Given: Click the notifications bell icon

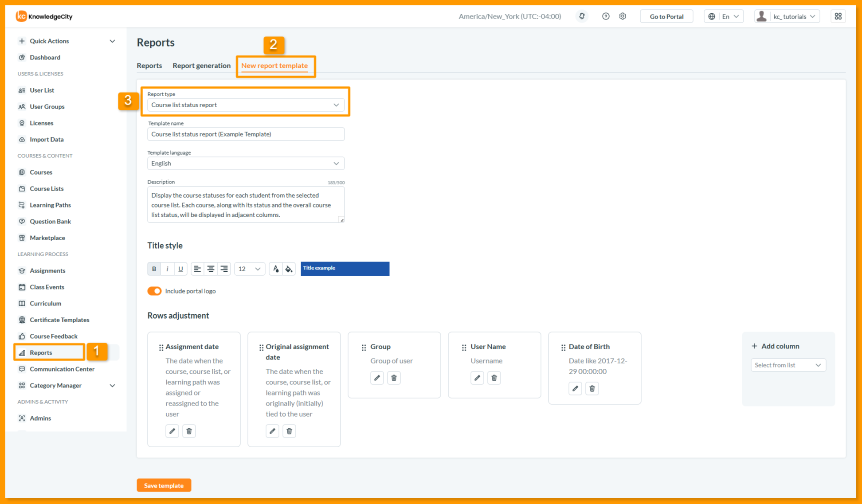Looking at the screenshot, I should (x=582, y=16).
